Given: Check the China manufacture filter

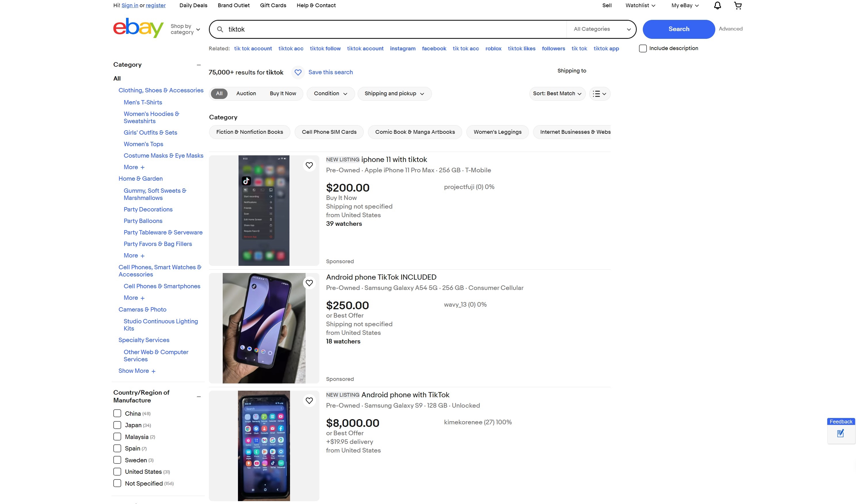Looking at the screenshot, I should [117, 413].
